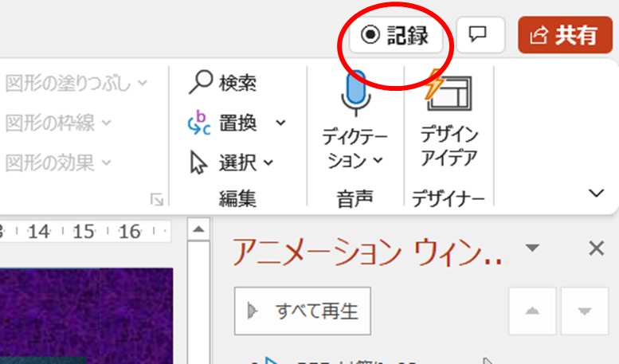The height and width of the screenshot is (364, 619).
Task: Start dictation with microphone icon
Action: [355, 92]
